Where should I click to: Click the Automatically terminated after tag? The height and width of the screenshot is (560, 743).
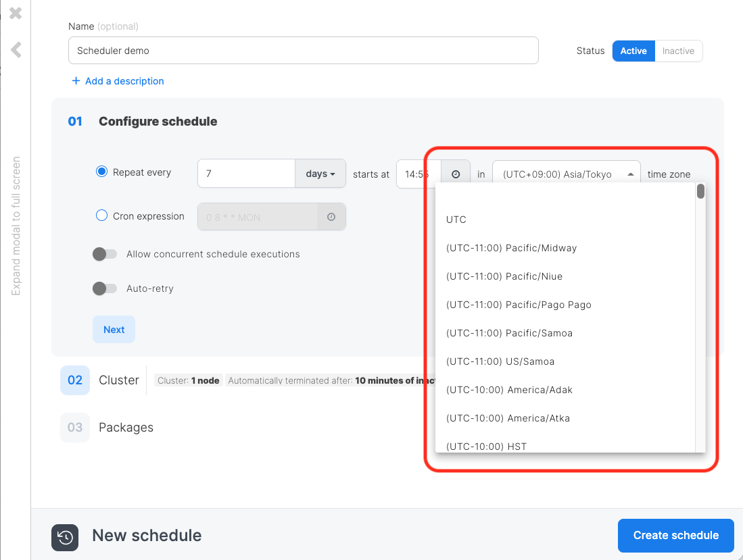pyautogui.click(x=330, y=380)
